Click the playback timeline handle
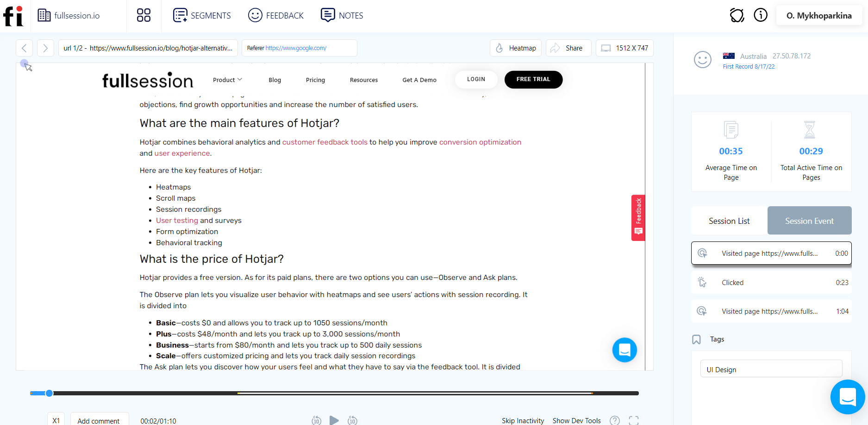This screenshot has width=868, height=425. point(49,393)
